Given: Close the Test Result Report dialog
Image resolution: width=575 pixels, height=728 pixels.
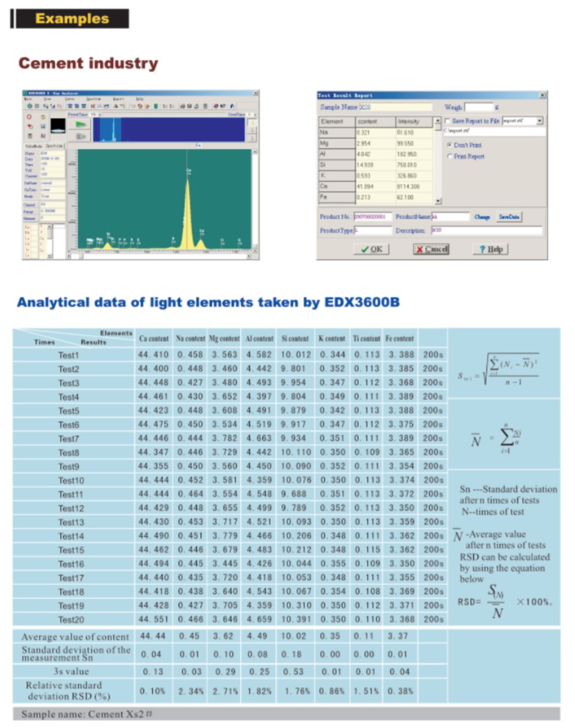Looking at the screenshot, I should coord(543,95).
